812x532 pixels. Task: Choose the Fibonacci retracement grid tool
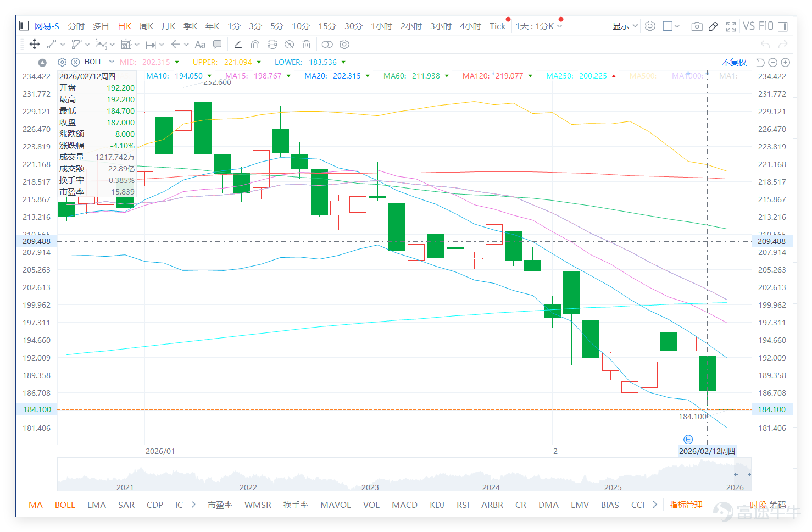pyautogui.click(x=126, y=45)
